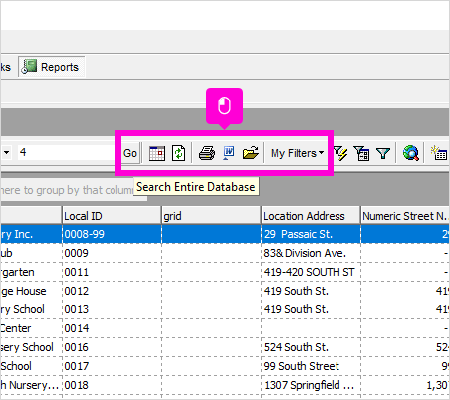Click the filter with lightning bolt icon
The image size is (450, 400).
pyautogui.click(x=341, y=153)
